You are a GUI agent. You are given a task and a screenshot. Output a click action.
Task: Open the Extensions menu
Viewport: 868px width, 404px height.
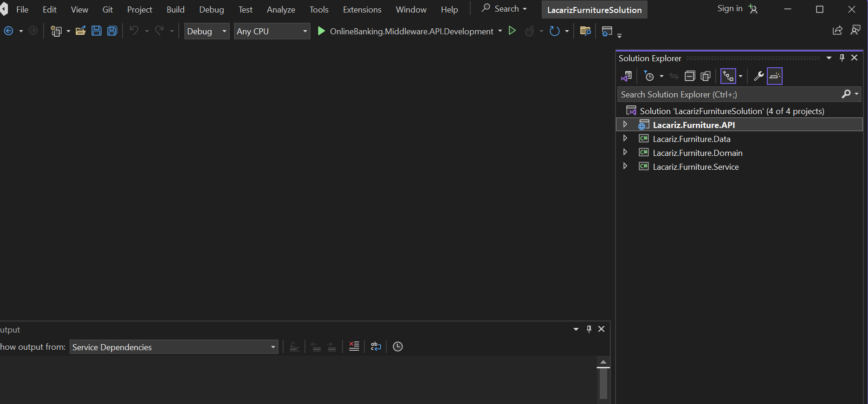tap(362, 9)
